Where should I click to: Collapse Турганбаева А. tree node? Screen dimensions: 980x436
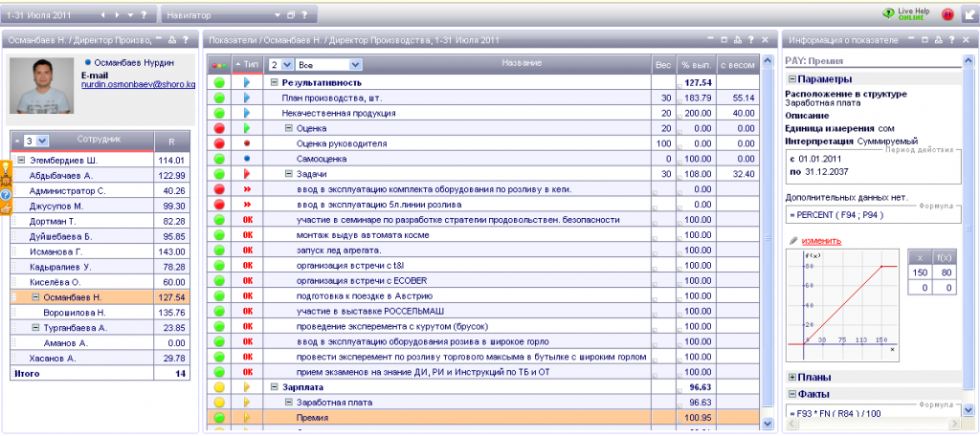[35, 328]
